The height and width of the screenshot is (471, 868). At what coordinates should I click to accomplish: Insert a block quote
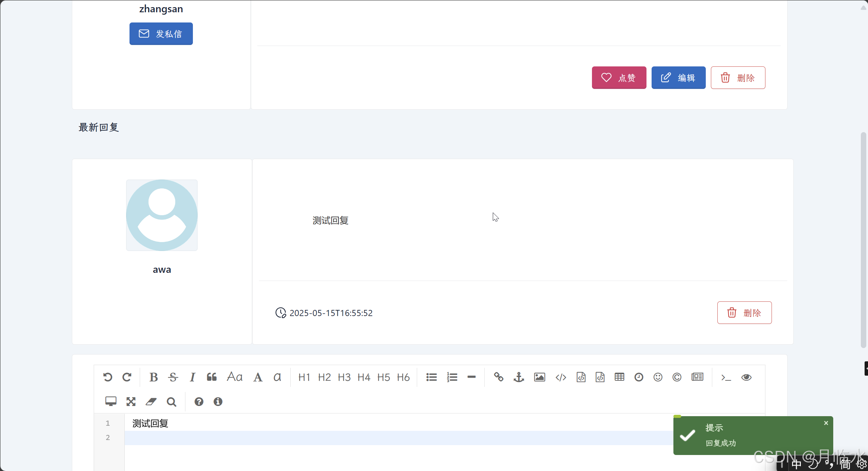(x=212, y=377)
